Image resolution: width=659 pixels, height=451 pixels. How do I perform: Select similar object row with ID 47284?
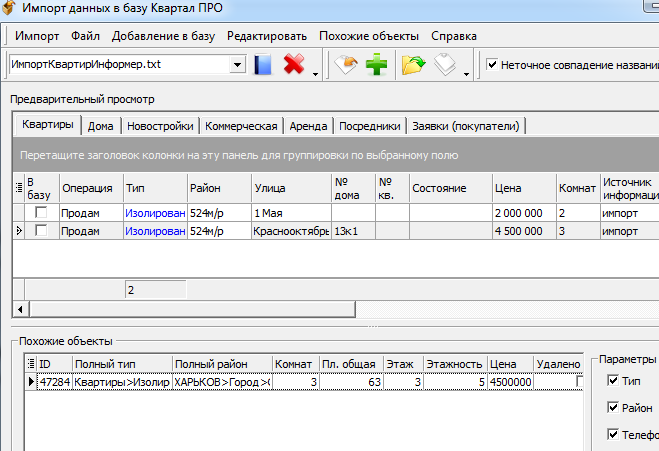(x=54, y=382)
